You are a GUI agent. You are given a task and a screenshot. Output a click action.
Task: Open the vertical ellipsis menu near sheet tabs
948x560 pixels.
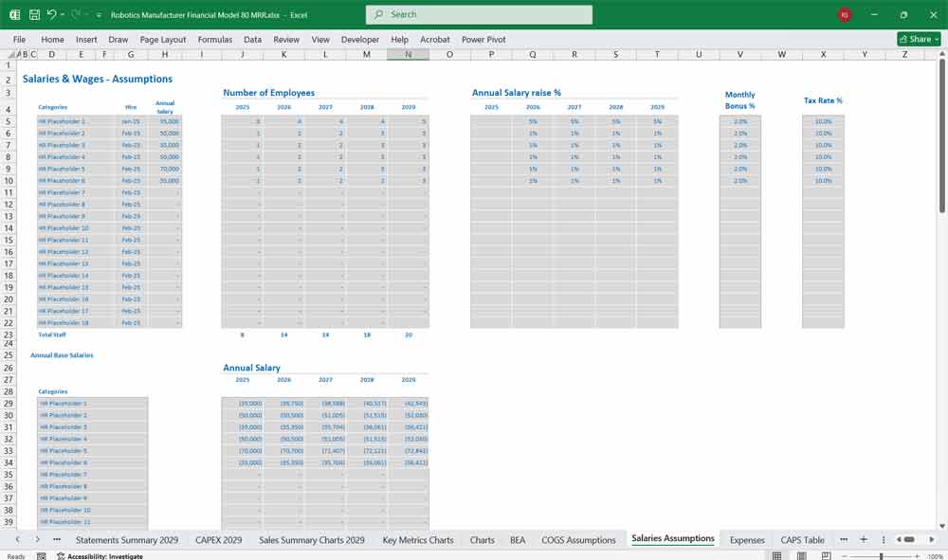pyautogui.click(x=884, y=539)
